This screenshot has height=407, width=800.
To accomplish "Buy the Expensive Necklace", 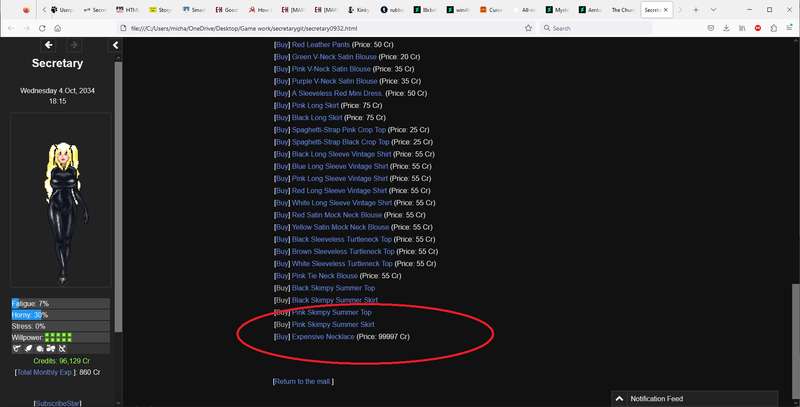I will (x=282, y=337).
